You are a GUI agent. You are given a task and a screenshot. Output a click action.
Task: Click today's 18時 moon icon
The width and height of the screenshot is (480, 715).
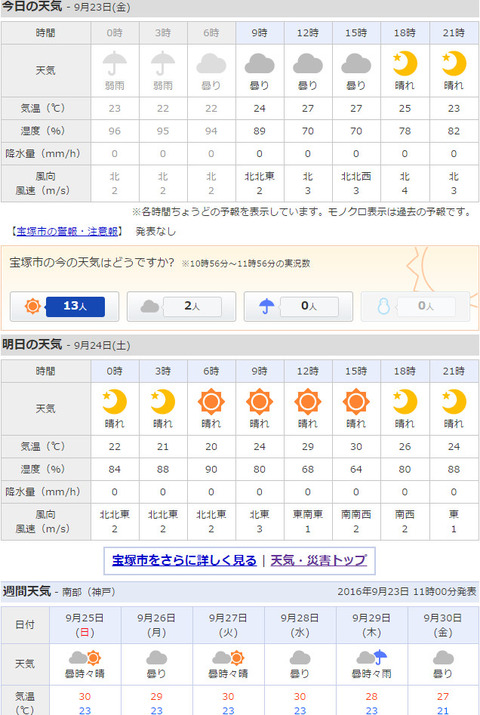[405, 63]
